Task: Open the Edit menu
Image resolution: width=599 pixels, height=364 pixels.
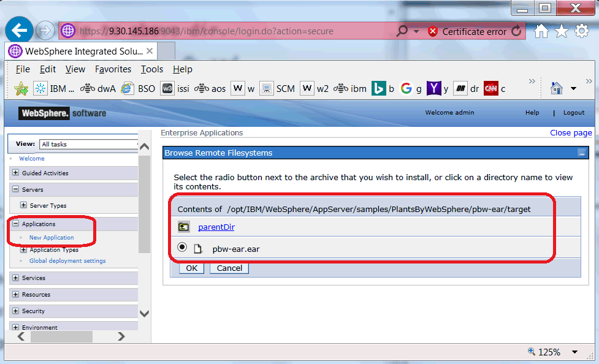Action: point(48,69)
